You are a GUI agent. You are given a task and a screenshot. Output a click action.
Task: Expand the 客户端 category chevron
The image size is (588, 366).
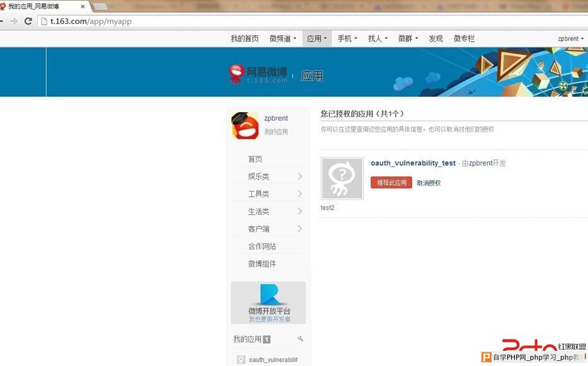[x=299, y=229]
